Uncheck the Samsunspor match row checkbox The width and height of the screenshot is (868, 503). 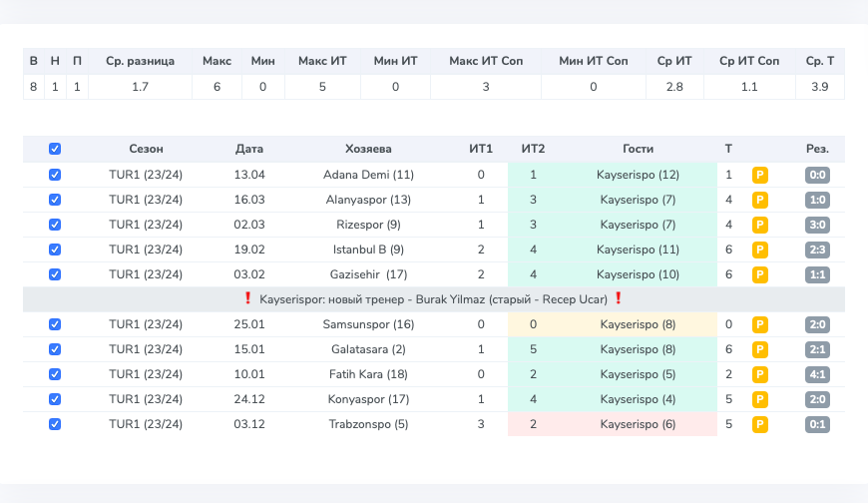coord(55,324)
